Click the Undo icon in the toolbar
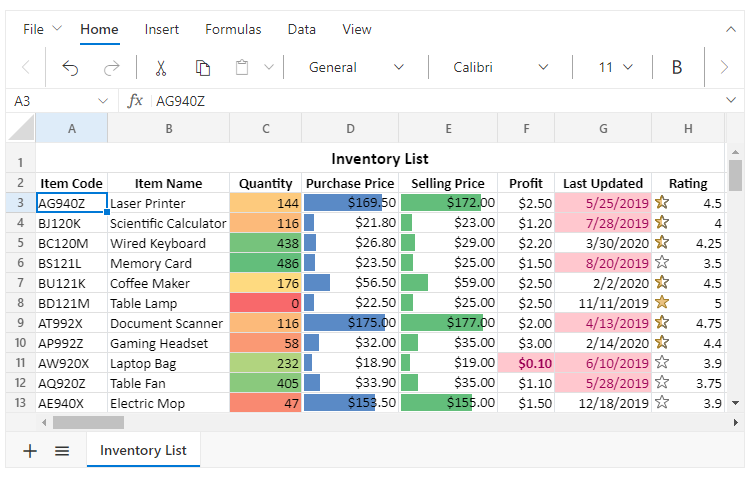 tap(71, 68)
